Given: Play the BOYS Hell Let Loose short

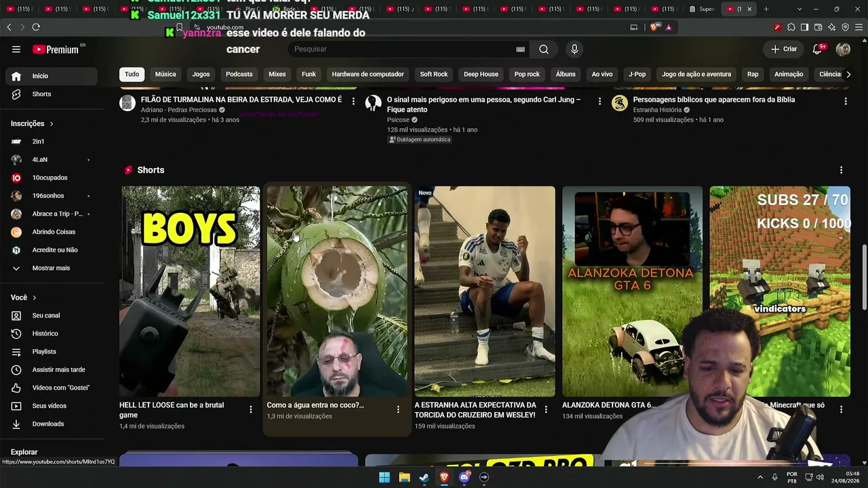Looking at the screenshot, I should coord(190,291).
